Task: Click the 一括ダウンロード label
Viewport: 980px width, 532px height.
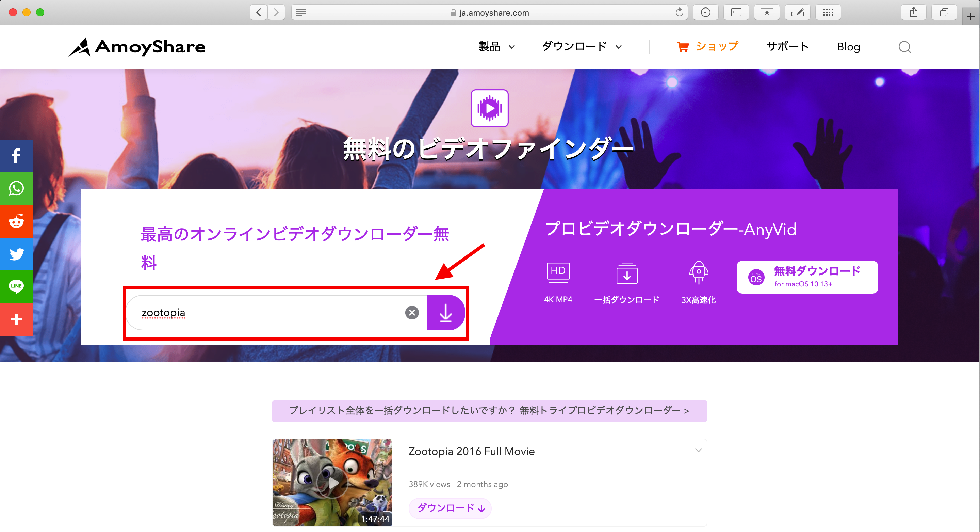Action: [626, 300]
